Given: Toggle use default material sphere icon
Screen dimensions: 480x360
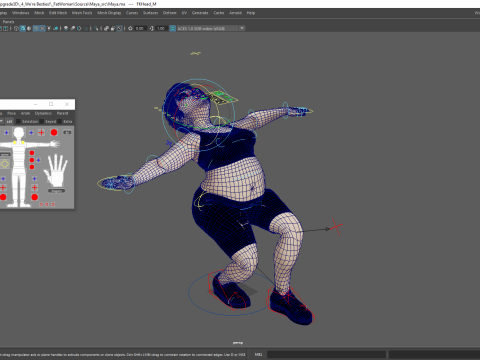Looking at the screenshot, I should pyautogui.click(x=29, y=28).
